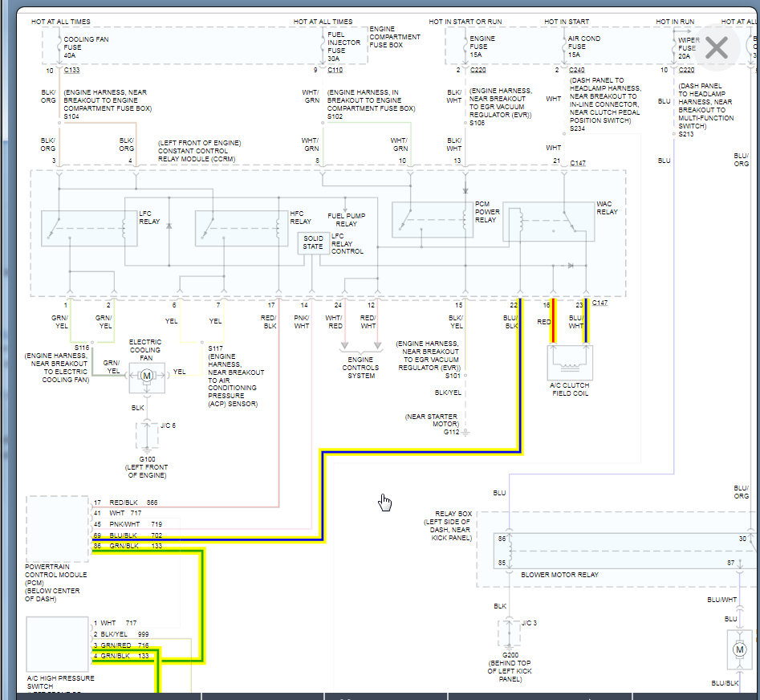Click the A/C clutch field coil symbol
The image size is (760, 700).
click(569, 361)
